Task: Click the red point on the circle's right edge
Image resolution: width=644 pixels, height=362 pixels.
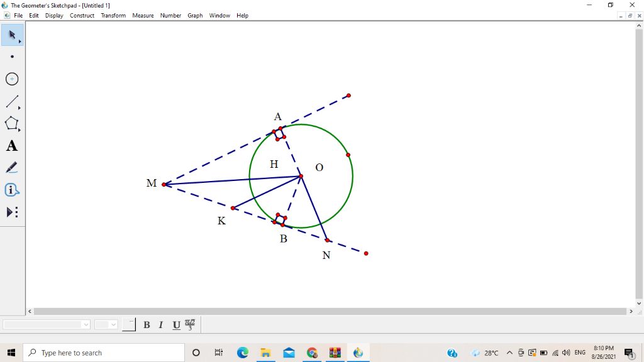Action: click(348, 155)
